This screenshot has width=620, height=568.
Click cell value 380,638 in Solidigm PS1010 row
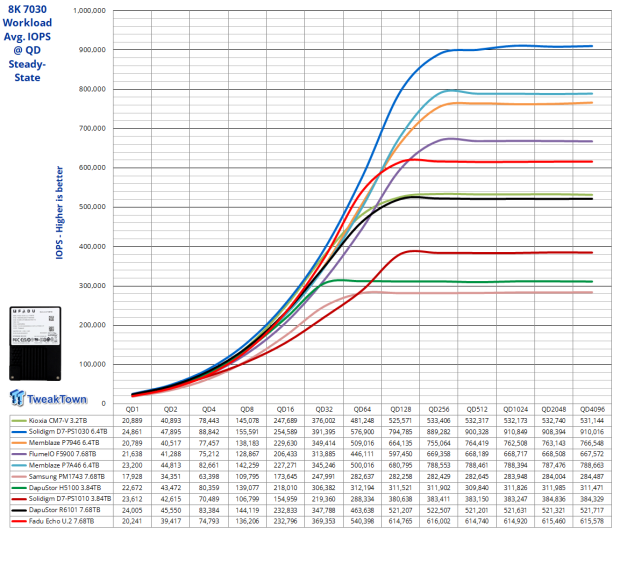click(x=401, y=499)
